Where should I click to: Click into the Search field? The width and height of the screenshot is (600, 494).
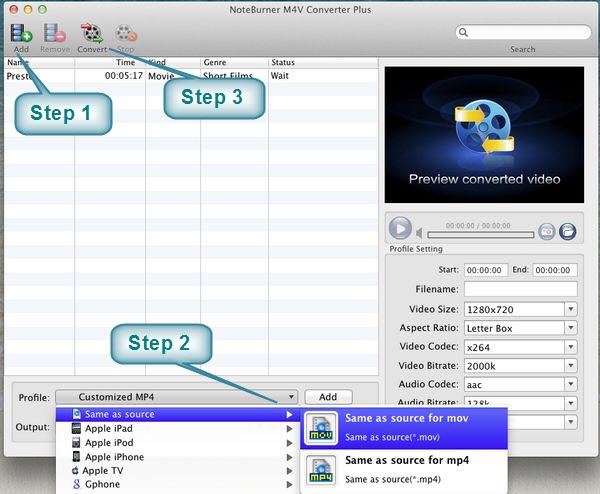523,32
